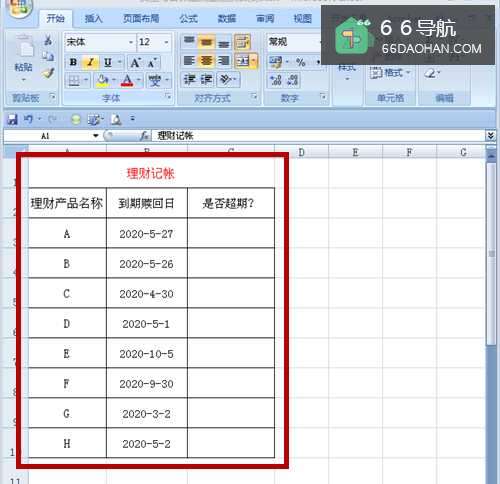Click the Increase Decimal icon
The height and width of the screenshot is (484, 500).
276,80
